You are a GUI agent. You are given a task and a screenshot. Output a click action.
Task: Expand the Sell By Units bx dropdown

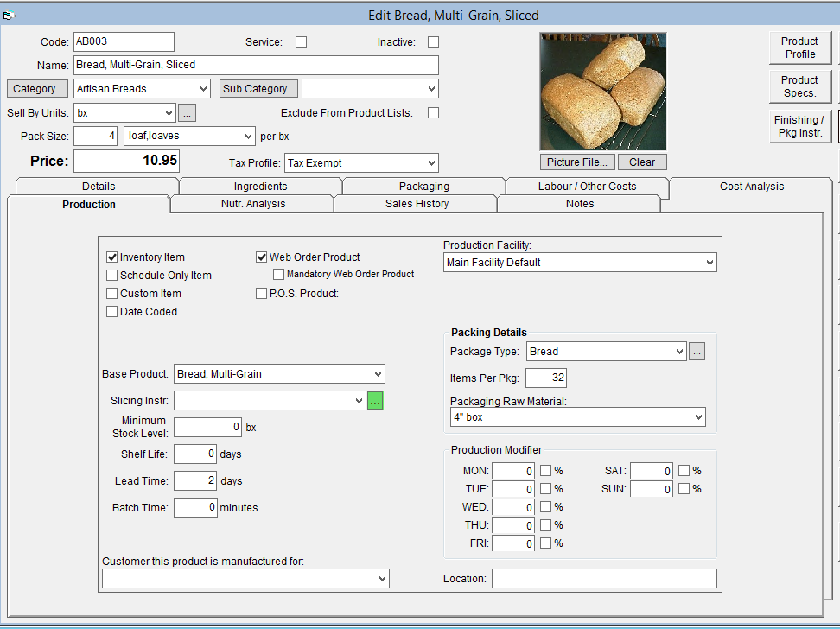[x=169, y=113]
